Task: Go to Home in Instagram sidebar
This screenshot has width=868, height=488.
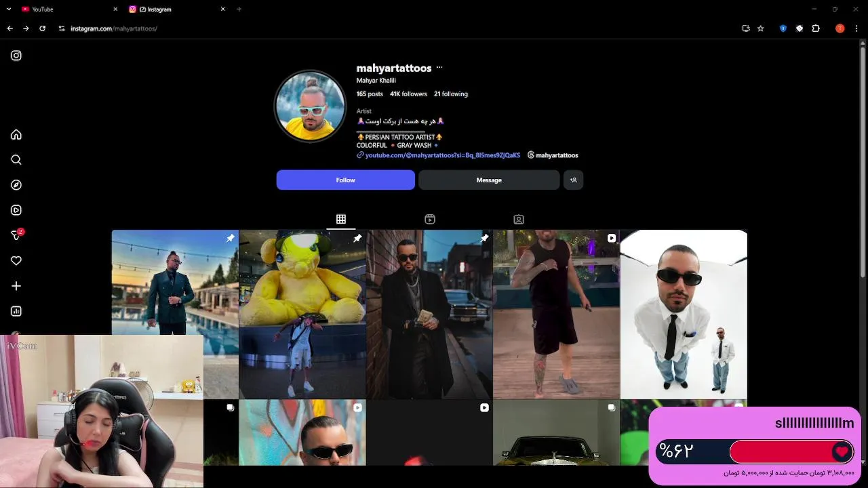Action: [16, 134]
